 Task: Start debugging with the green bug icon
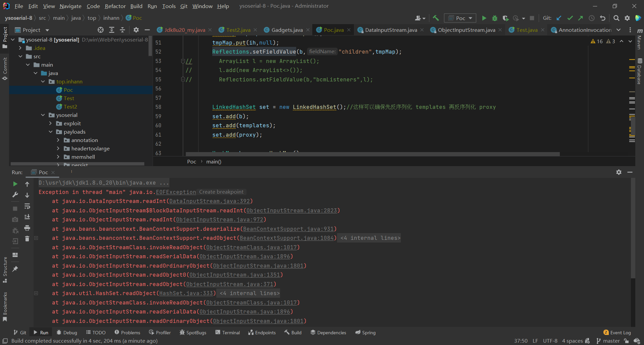click(x=495, y=18)
